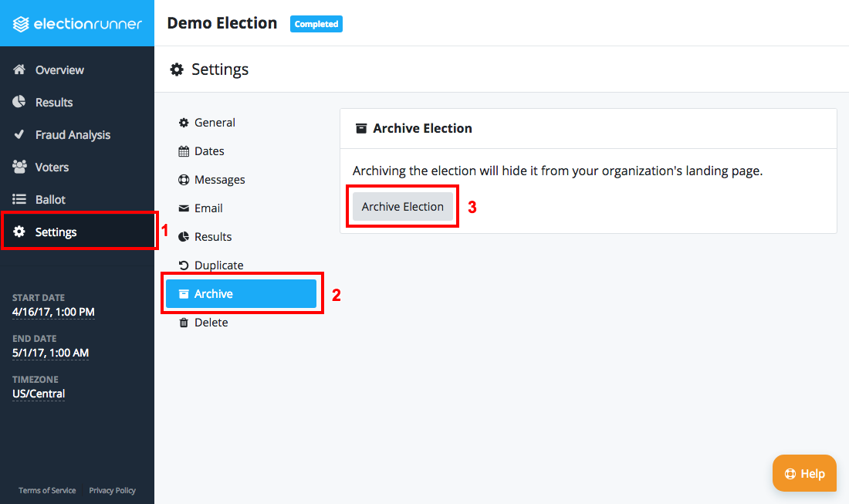
Task: Click the Duplicate refresh arrow icon
Action: 184,266
